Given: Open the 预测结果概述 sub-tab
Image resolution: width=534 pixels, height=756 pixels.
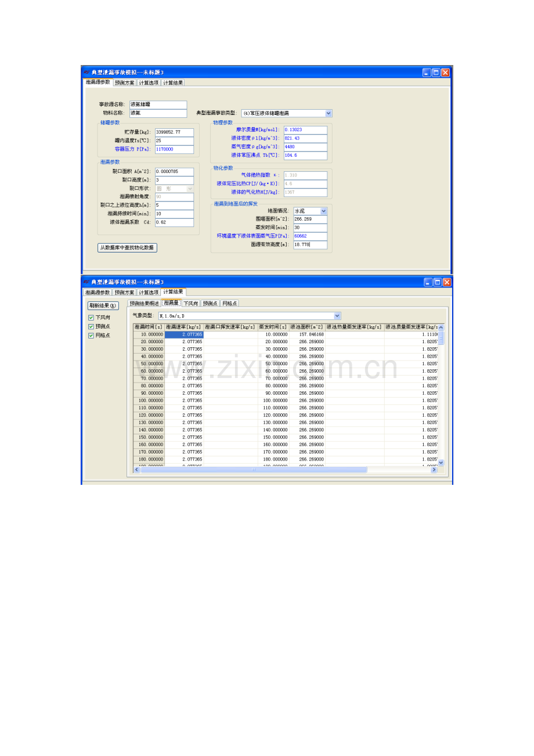Looking at the screenshot, I should [144, 303].
